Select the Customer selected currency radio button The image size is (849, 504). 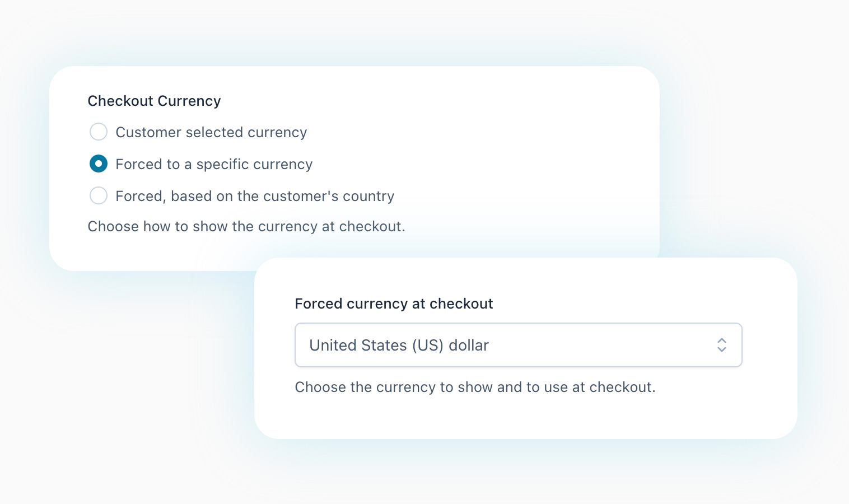click(99, 132)
